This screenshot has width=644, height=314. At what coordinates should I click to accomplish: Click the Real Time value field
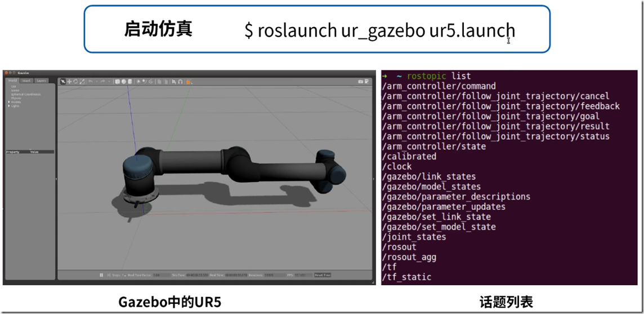tap(236, 275)
